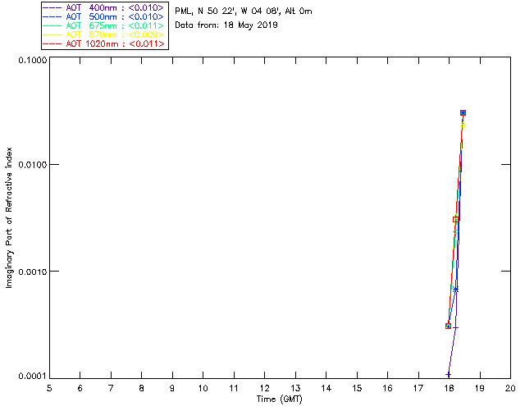Click the purple plus marker at 0.0001
Viewport: 525px width, 420px height.
[x=449, y=374]
